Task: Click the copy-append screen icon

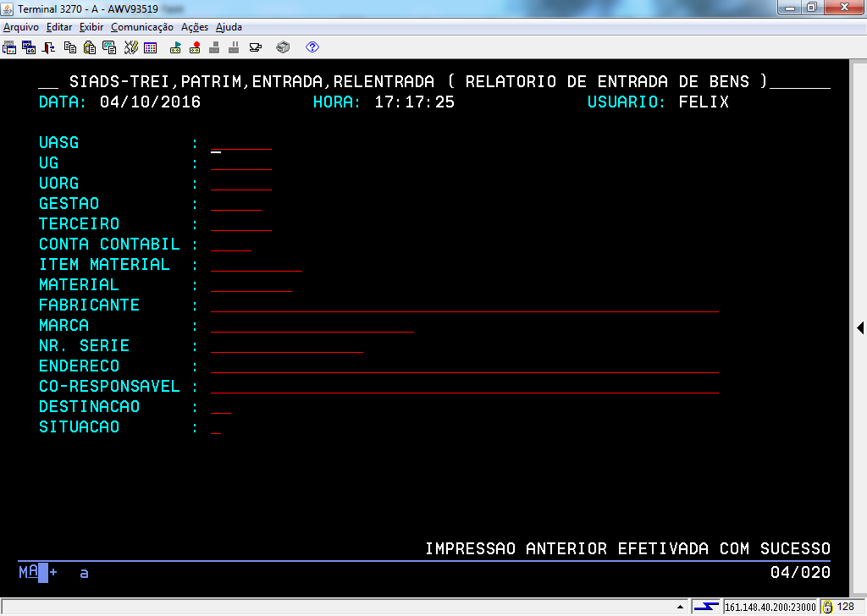Action: (x=109, y=47)
